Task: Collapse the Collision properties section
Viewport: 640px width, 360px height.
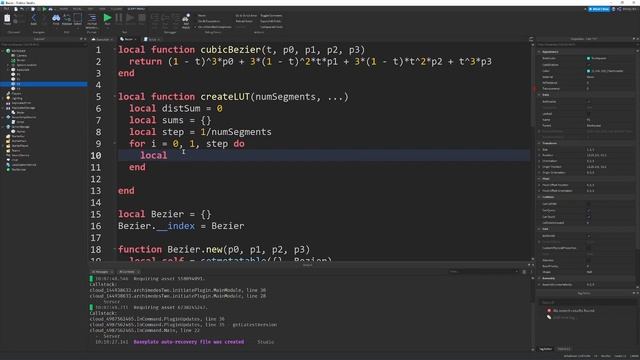Action: click(539, 197)
